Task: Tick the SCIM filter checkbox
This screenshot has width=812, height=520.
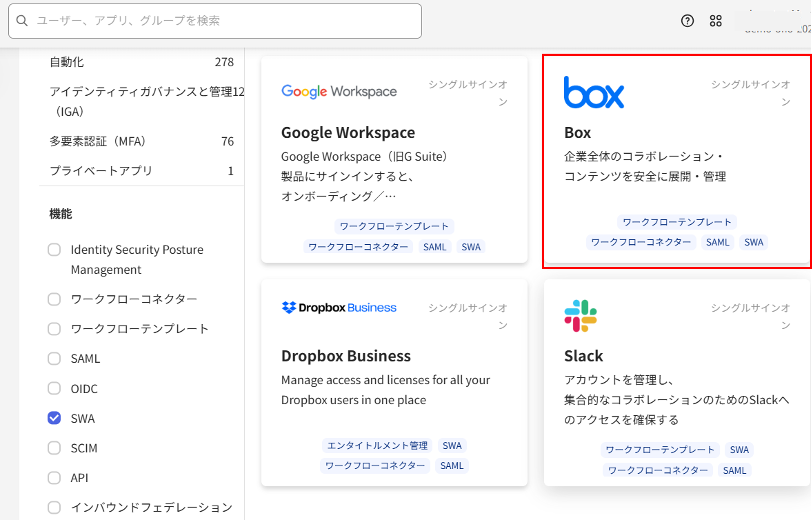Action: click(x=54, y=448)
